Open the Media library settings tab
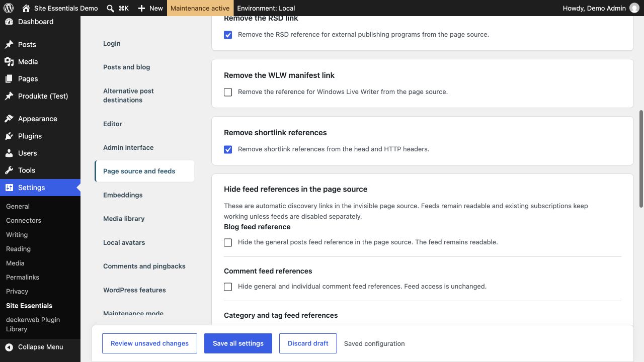Viewport: 644px width, 362px height. point(144,219)
